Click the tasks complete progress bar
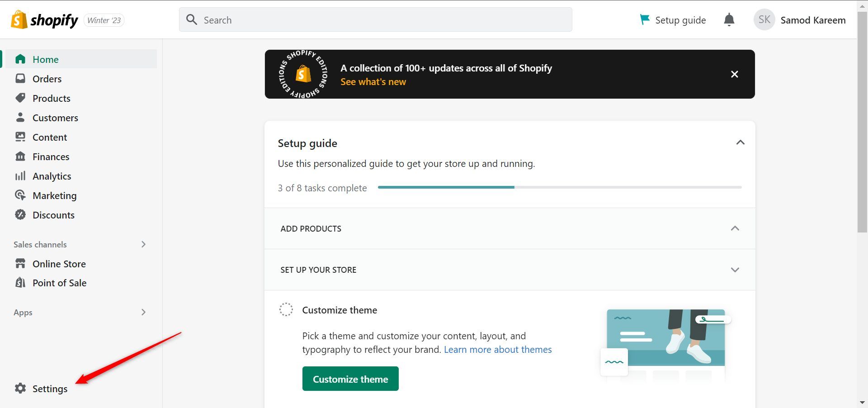The width and height of the screenshot is (868, 408). pyautogui.click(x=560, y=187)
